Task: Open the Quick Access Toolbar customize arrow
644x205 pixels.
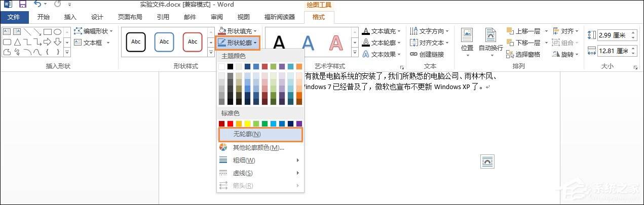Action: tap(70, 5)
